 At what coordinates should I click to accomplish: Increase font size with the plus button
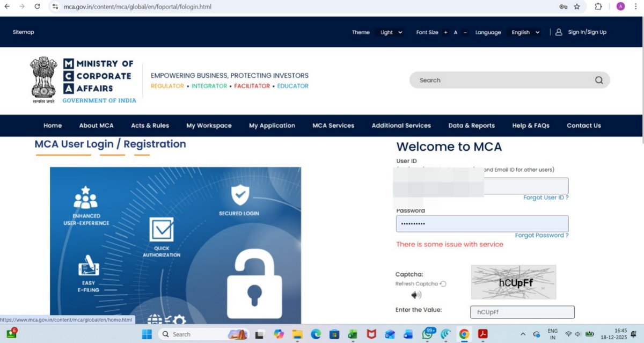click(445, 32)
